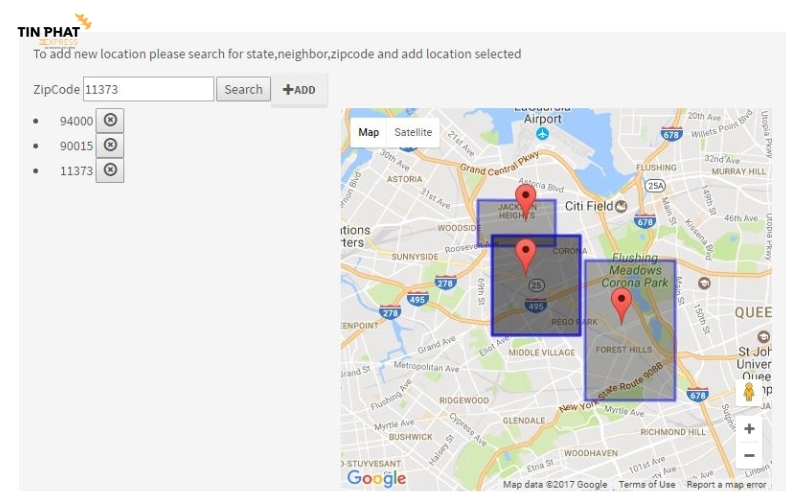The width and height of the screenshot is (800, 500).
Task: Click the I-495 shield near Sunnyside
Action: click(417, 299)
